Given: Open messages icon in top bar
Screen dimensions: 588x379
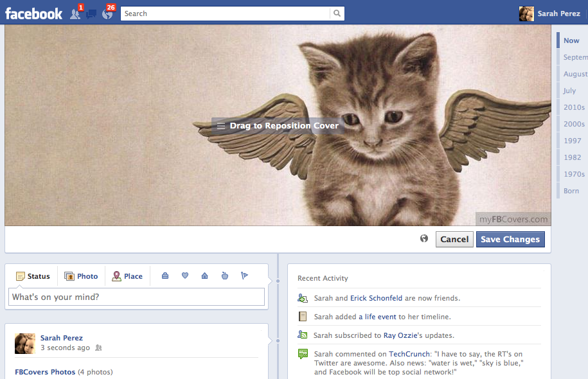Looking at the screenshot, I should [91, 14].
